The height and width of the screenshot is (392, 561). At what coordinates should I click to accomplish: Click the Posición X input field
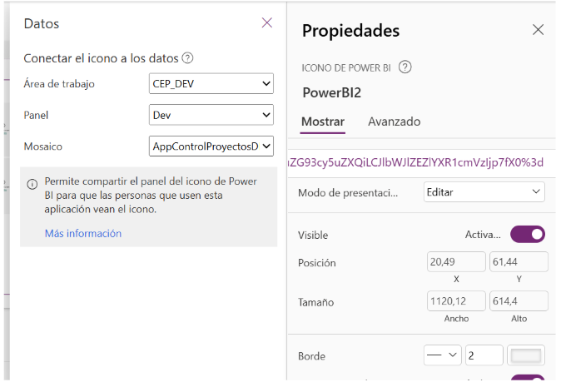point(455,262)
